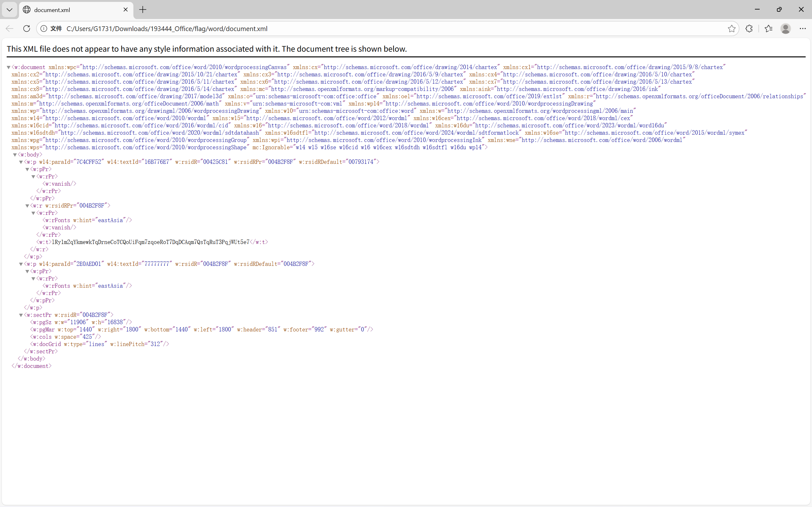Collapse the w:body node
Viewport: 812px width, 507px height.
click(x=15, y=155)
